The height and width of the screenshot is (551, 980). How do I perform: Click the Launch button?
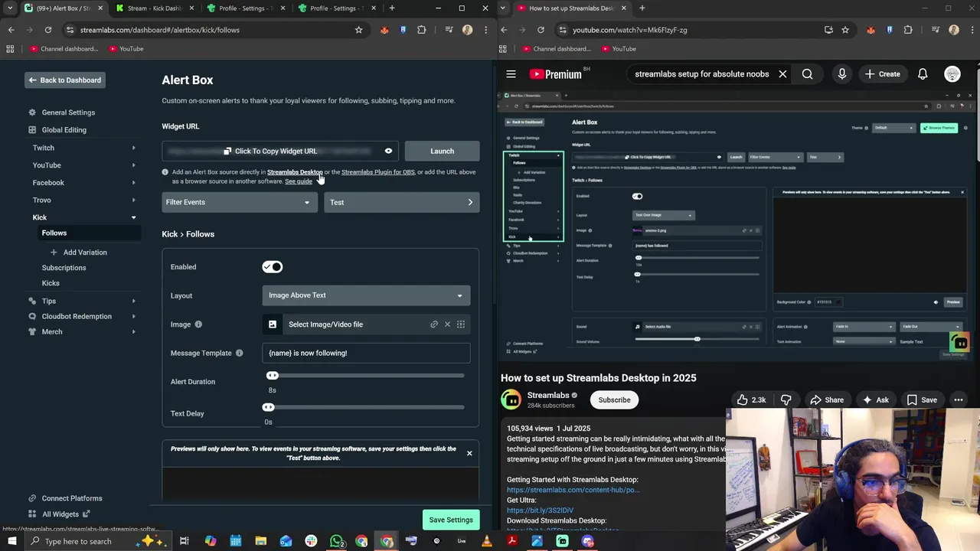(x=442, y=152)
